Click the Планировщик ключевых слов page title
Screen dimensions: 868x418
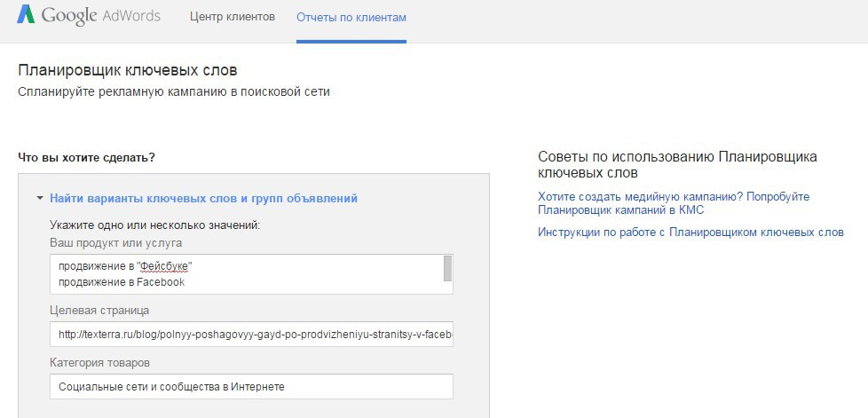pyautogui.click(x=127, y=70)
